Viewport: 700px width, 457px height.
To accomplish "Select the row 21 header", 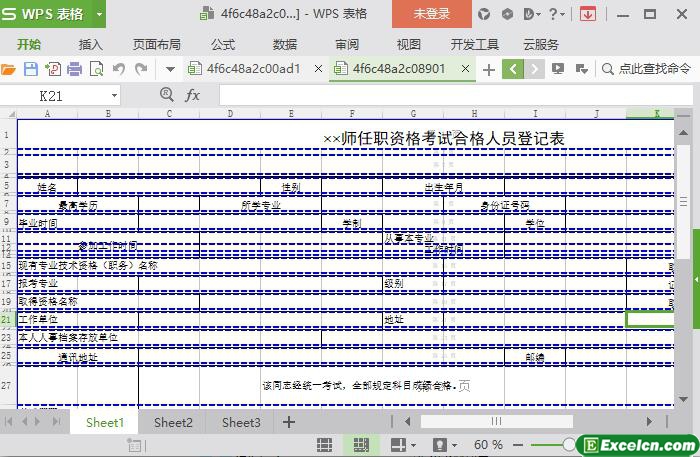I will click(6, 320).
